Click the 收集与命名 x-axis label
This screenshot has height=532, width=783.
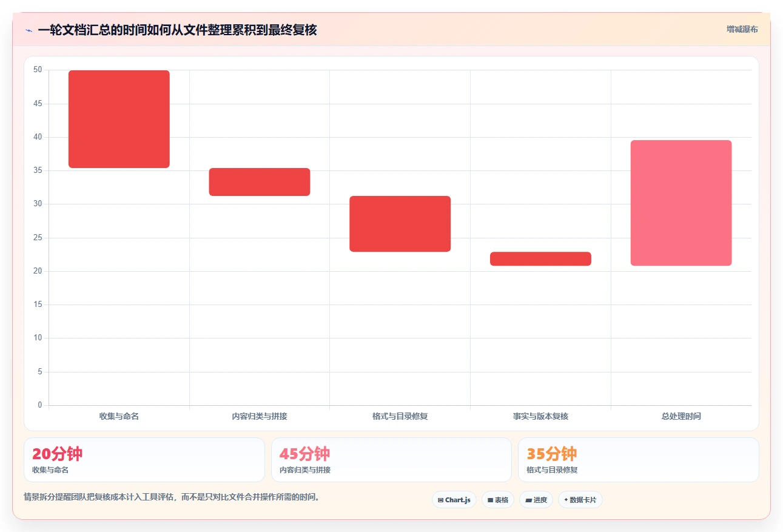tap(119, 417)
